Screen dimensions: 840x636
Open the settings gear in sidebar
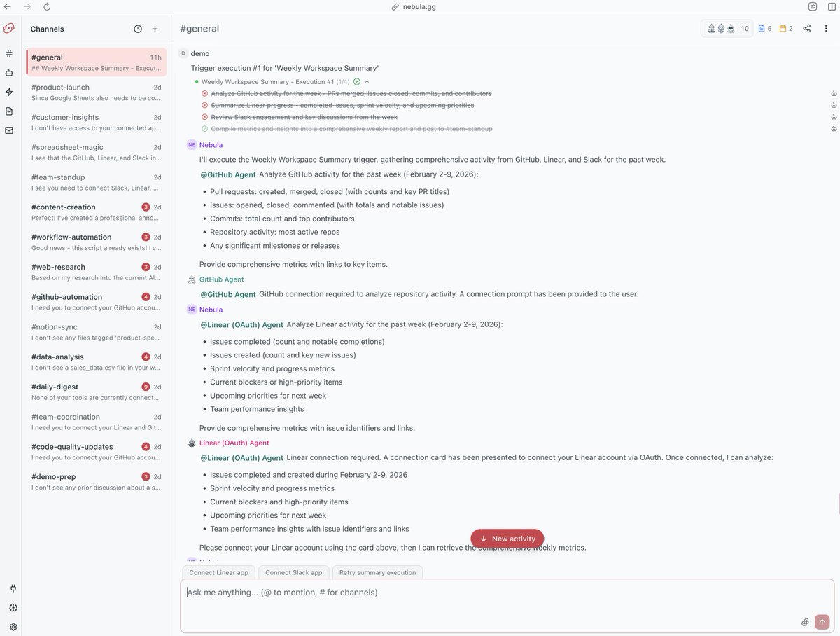click(13, 627)
